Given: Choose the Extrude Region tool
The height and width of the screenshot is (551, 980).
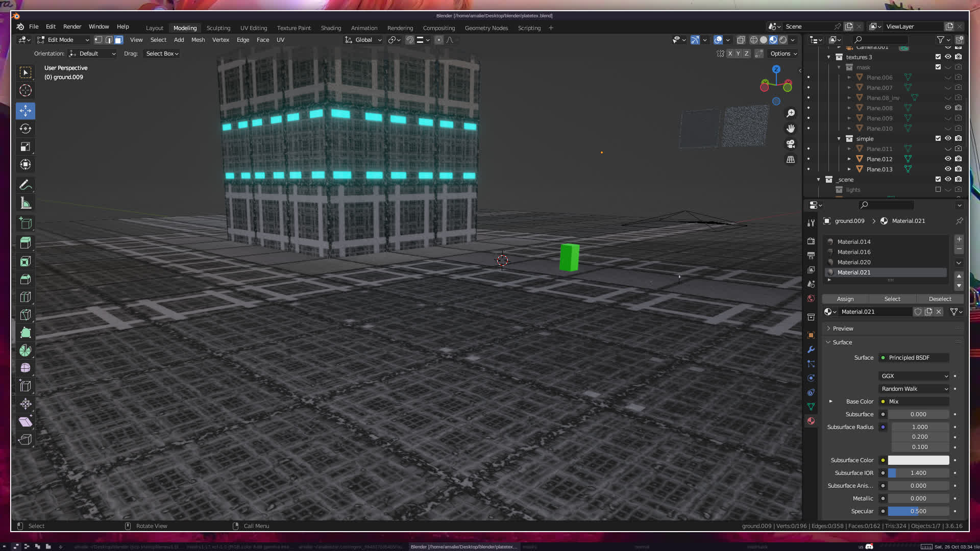Looking at the screenshot, I should (25, 242).
